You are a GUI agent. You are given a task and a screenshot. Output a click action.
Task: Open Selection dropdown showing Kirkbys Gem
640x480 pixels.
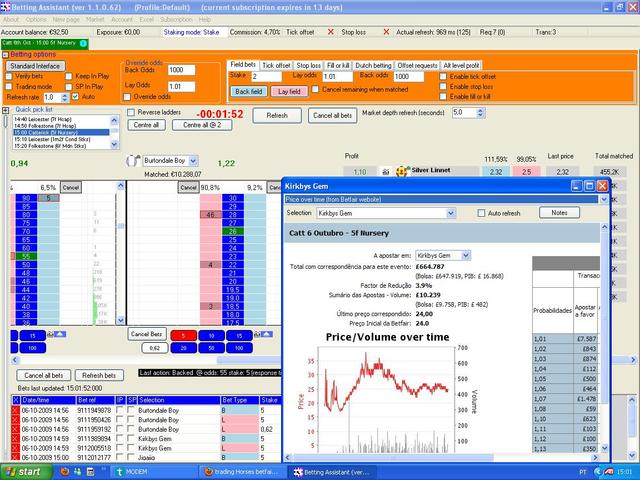[451, 213]
